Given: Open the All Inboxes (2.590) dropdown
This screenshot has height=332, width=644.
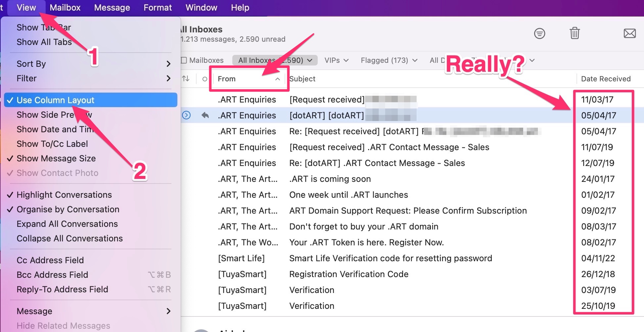Looking at the screenshot, I should tap(274, 60).
